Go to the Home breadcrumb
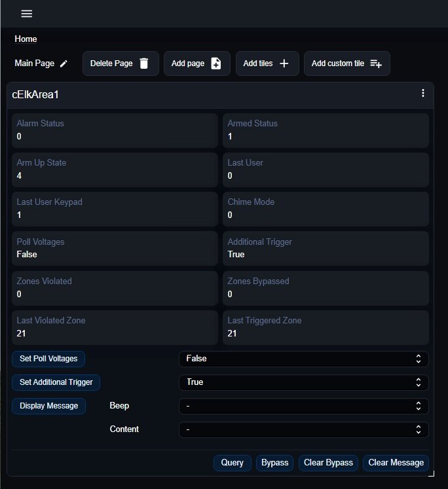This screenshot has height=489, width=448. click(26, 39)
